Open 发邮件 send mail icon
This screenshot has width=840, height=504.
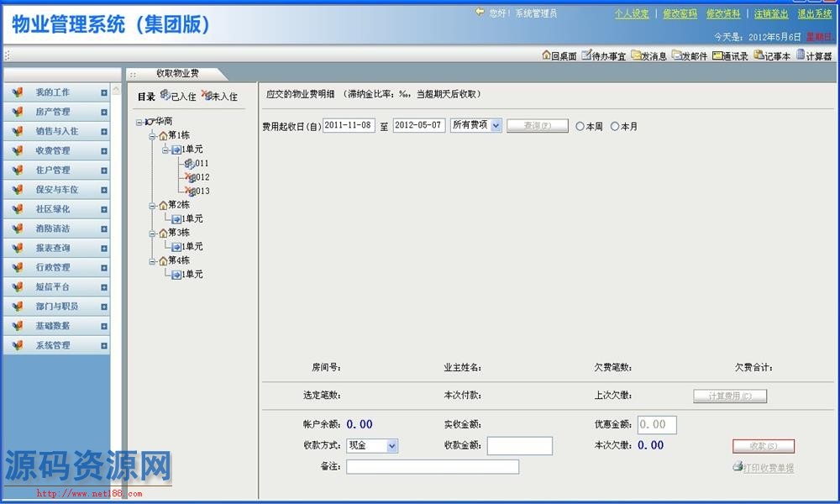click(x=676, y=55)
